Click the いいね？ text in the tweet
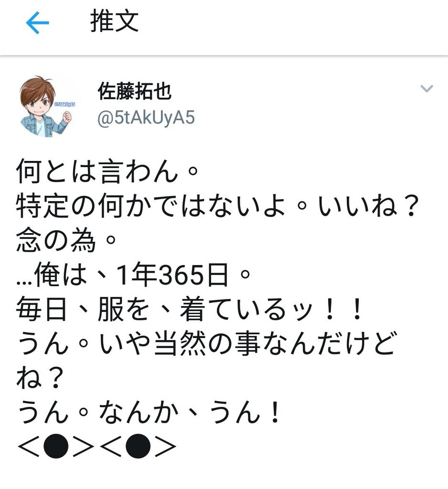The image size is (448, 489). pyautogui.click(x=367, y=206)
